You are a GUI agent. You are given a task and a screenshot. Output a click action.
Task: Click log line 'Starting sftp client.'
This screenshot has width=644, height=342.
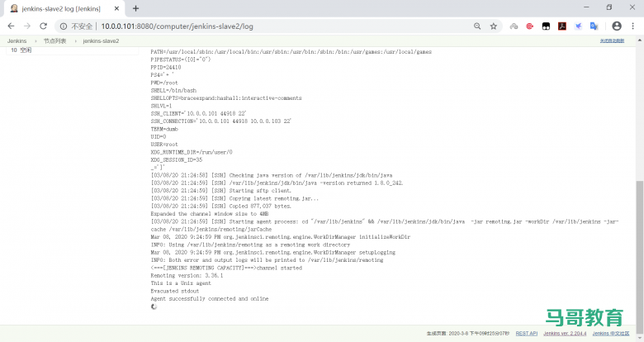pyautogui.click(x=221, y=191)
